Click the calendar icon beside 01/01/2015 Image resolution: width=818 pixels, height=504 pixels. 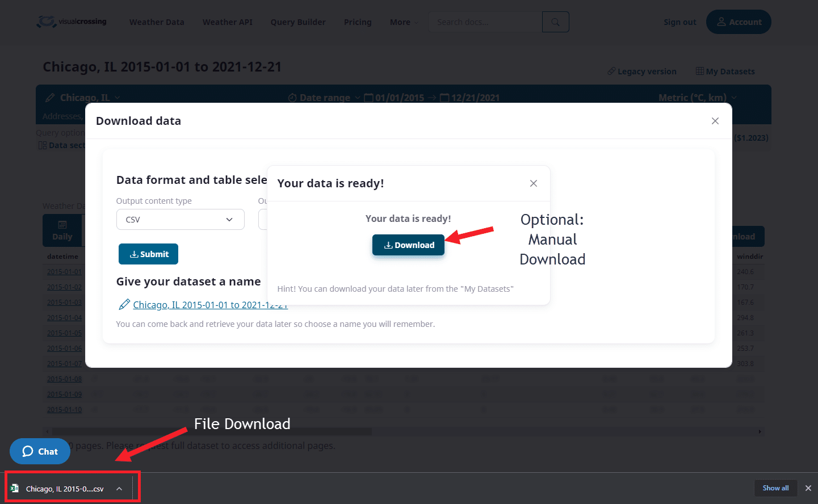coord(367,97)
